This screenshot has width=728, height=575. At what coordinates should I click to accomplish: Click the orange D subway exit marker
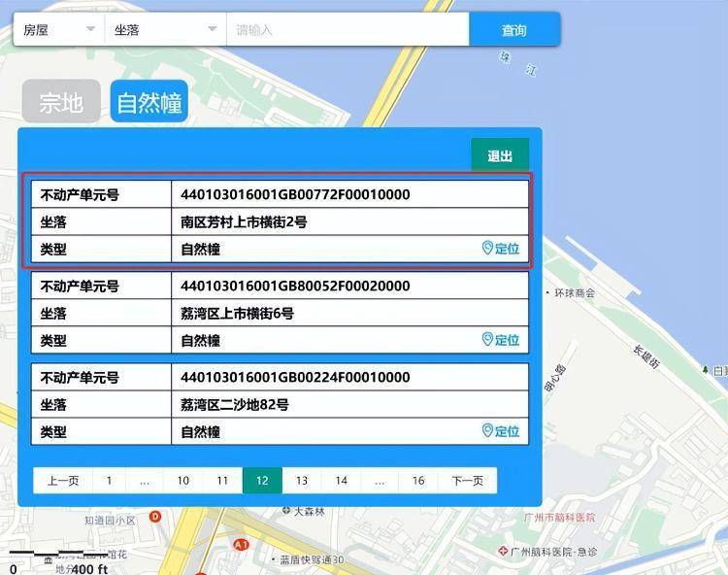pyautogui.click(x=155, y=516)
